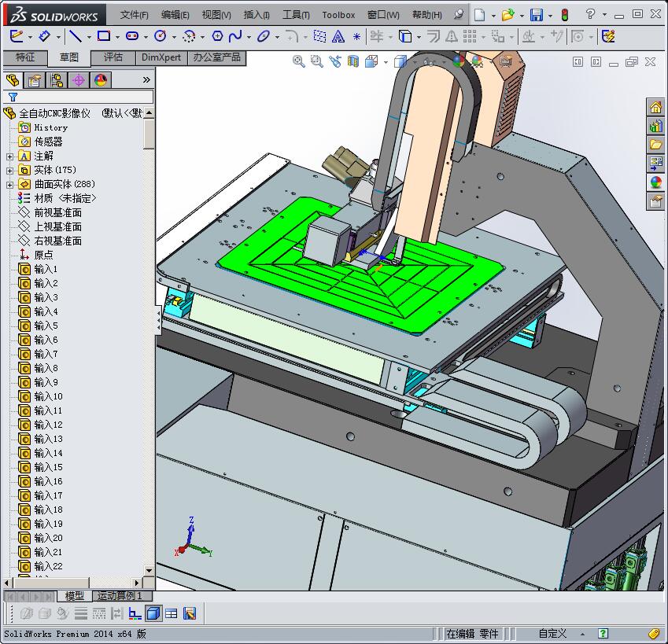This screenshot has height=644, width=668.
Task: Switch to the 特征 tab
Action: [x=24, y=57]
